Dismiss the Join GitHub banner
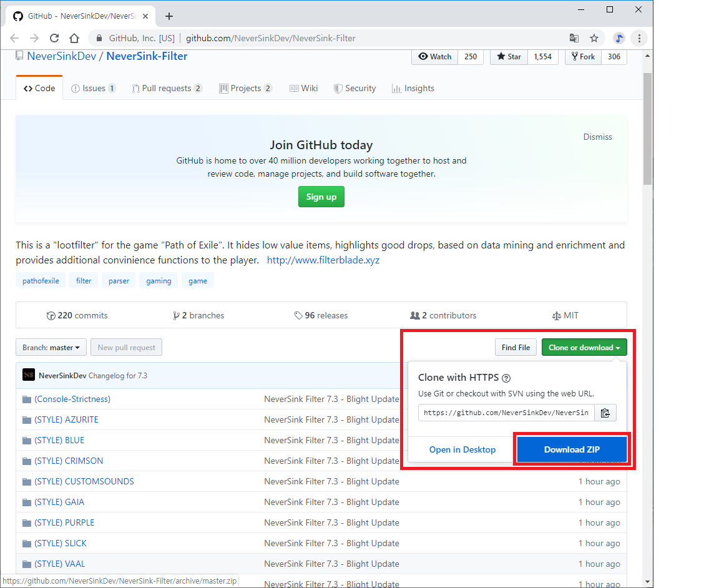Image resolution: width=719 pixels, height=588 pixels. 597,137
